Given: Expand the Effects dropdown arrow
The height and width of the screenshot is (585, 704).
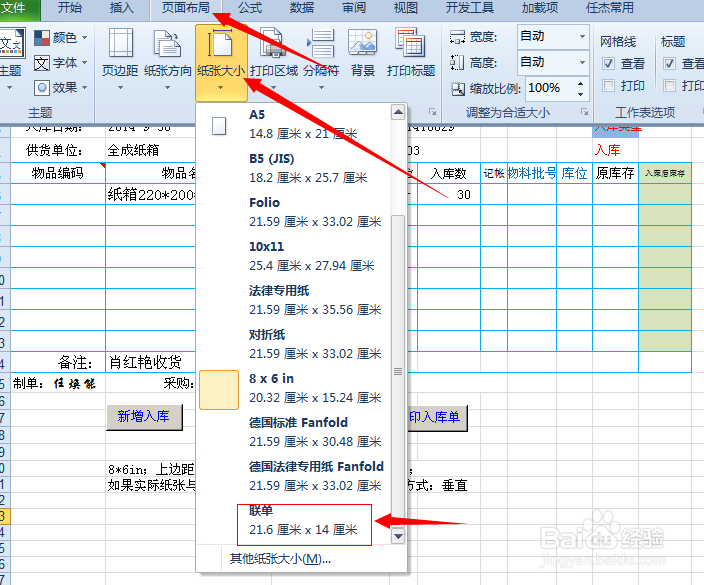Looking at the screenshot, I should point(84,88).
